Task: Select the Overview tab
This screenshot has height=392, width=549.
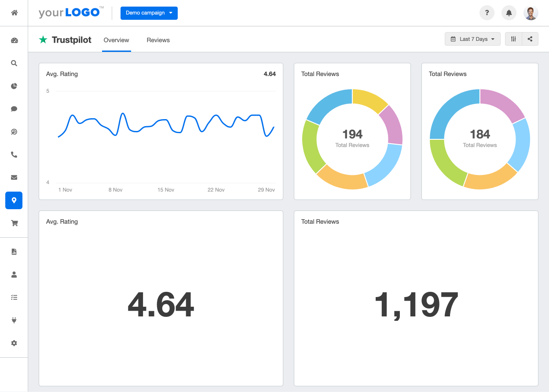Action: click(116, 40)
